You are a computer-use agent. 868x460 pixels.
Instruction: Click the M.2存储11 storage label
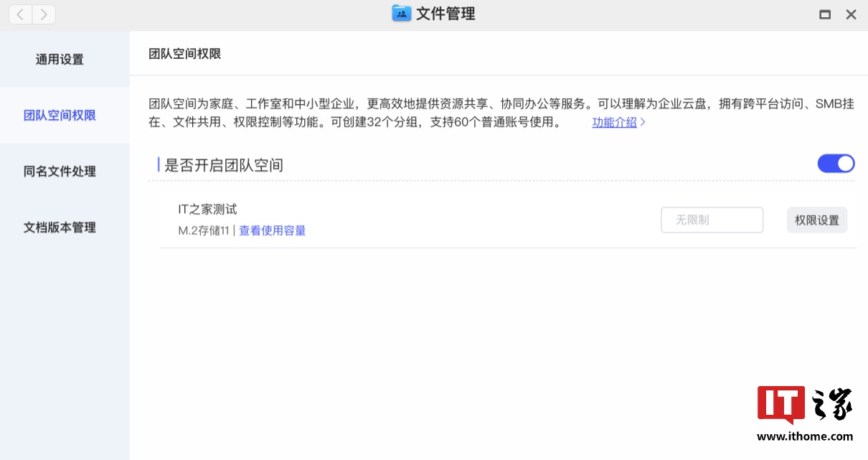[203, 230]
